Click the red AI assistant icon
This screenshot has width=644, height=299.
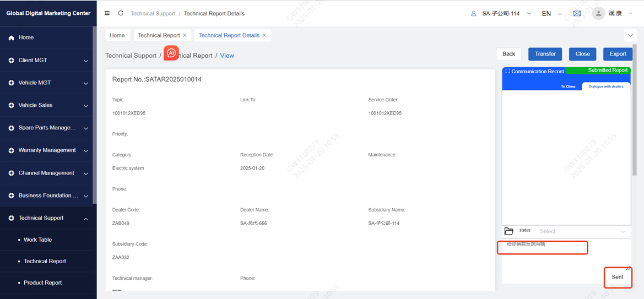171,53
